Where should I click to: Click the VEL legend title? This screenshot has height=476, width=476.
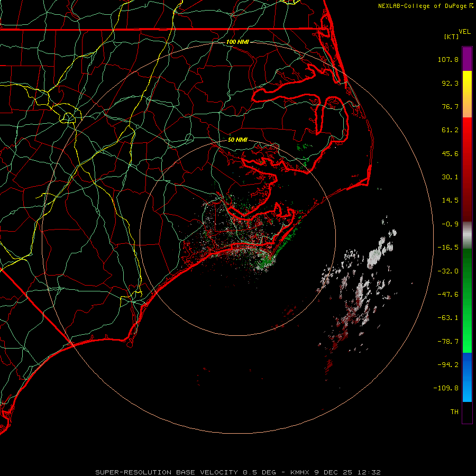[464, 32]
